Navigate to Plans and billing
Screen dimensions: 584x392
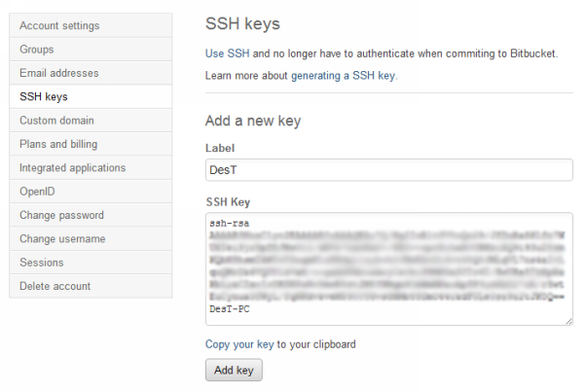tap(58, 144)
